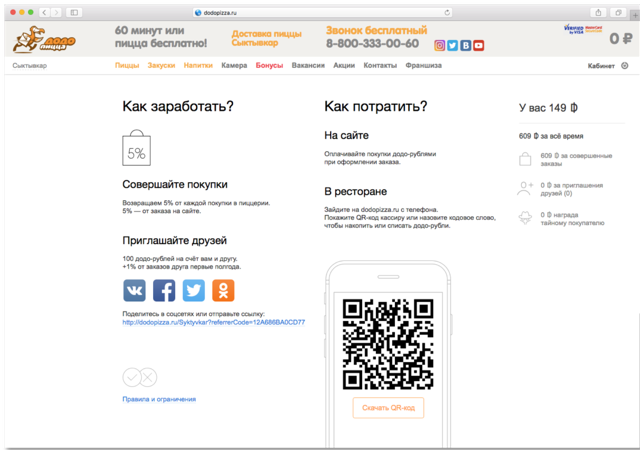Open the Контакты menu item
The width and height of the screenshot is (640, 450).
[x=380, y=65]
